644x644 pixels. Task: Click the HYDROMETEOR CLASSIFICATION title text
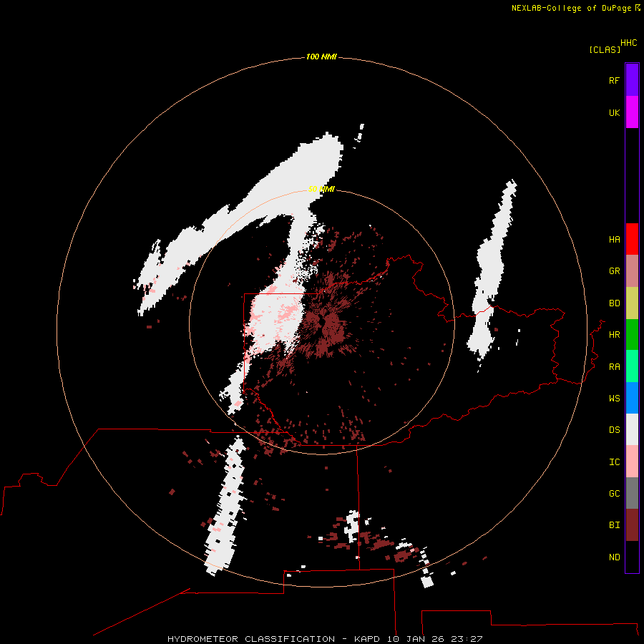click(x=251, y=639)
